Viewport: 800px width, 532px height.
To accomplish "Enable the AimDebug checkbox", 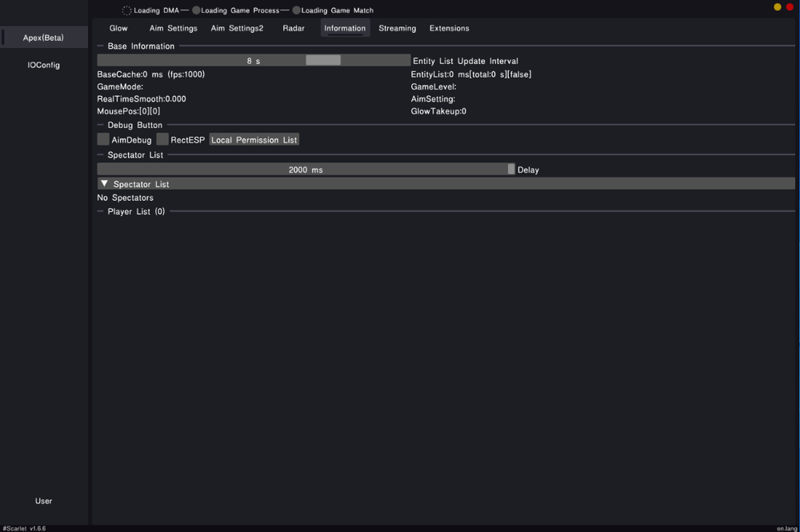I will [103, 139].
